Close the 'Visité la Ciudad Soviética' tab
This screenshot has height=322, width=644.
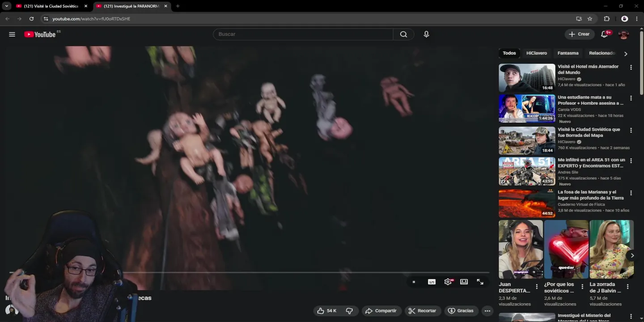coord(86,6)
